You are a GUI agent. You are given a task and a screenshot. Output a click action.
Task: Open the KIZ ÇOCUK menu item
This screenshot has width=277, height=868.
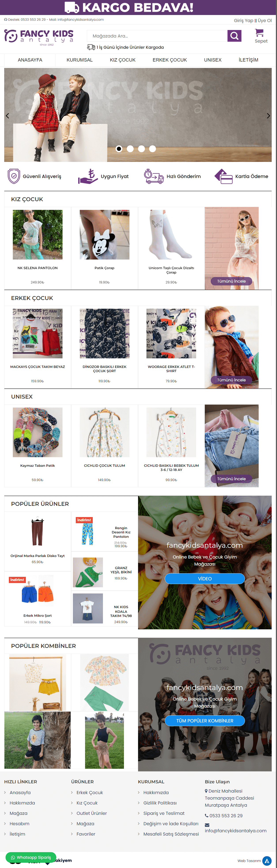[122, 60]
